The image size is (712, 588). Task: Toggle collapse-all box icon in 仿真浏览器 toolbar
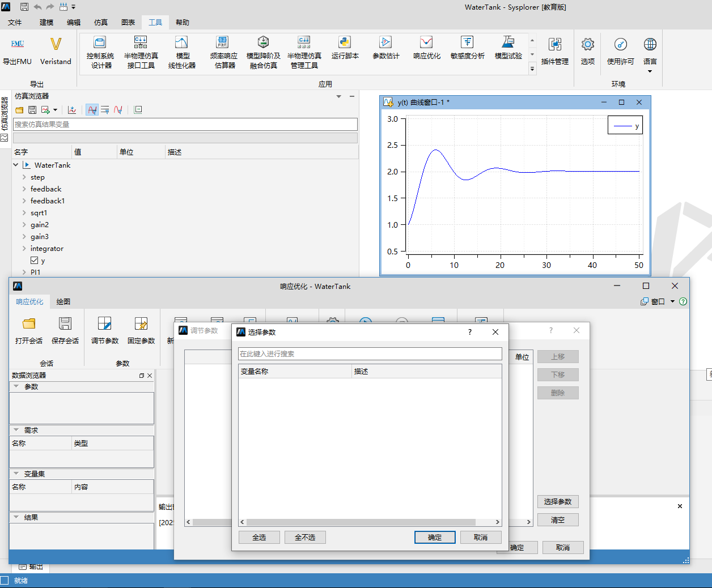tap(138, 110)
